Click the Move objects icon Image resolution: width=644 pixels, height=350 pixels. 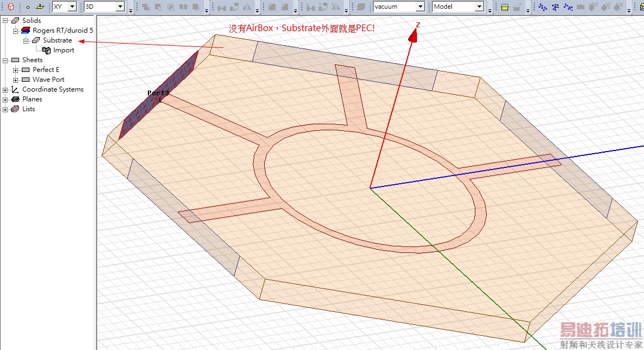[x=222, y=7]
